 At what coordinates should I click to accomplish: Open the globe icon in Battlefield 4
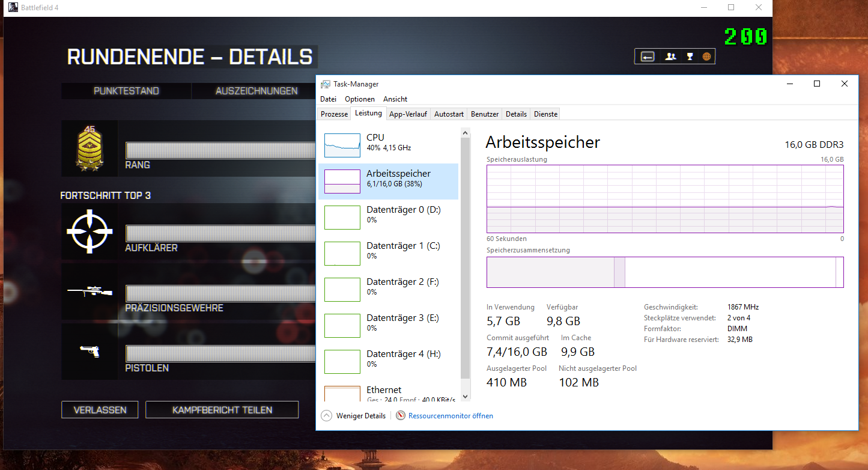point(706,56)
